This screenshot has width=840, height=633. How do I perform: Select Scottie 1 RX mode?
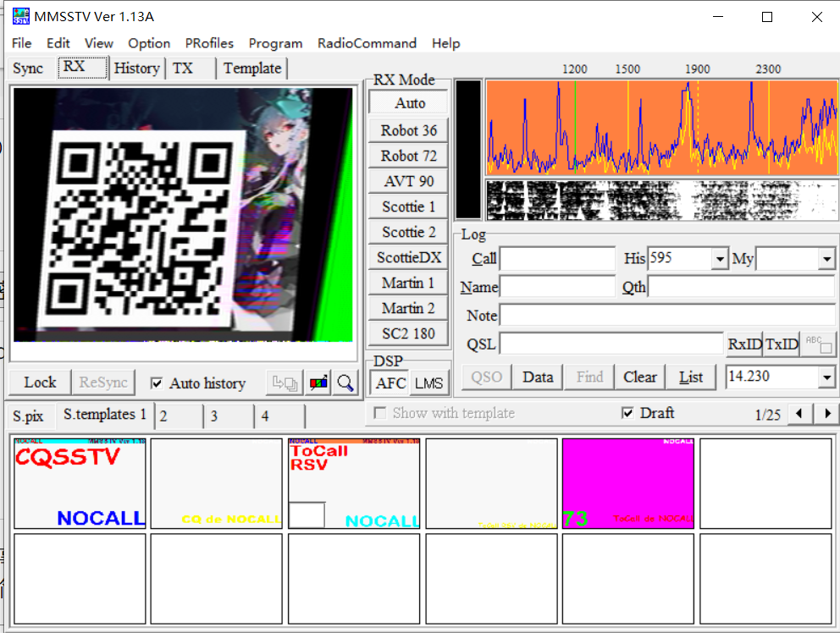point(408,206)
